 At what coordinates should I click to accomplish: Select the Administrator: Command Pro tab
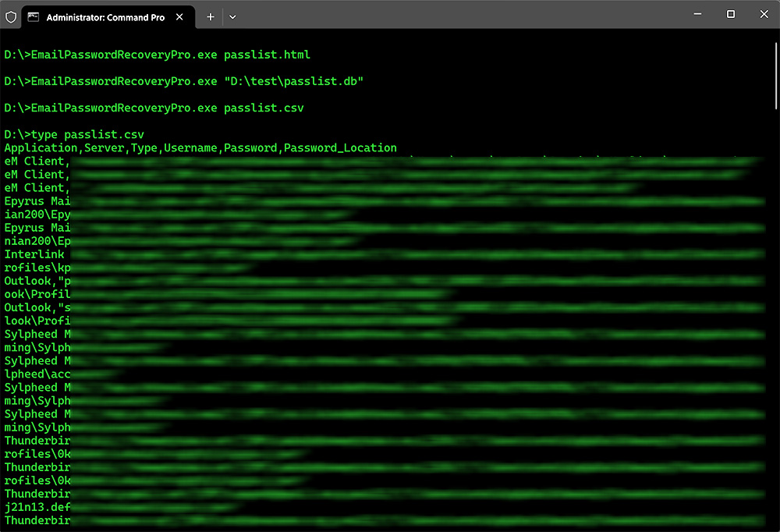click(105, 17)
